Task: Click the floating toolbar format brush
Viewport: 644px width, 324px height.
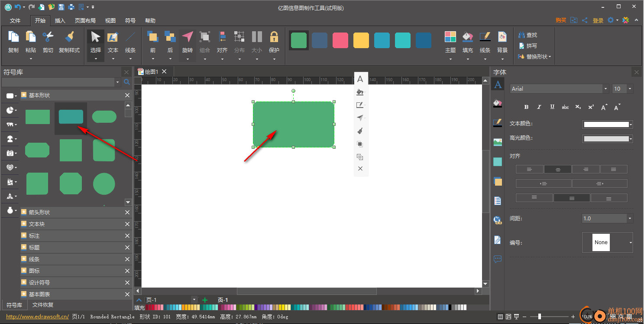Action: click(x=360, y=131)
